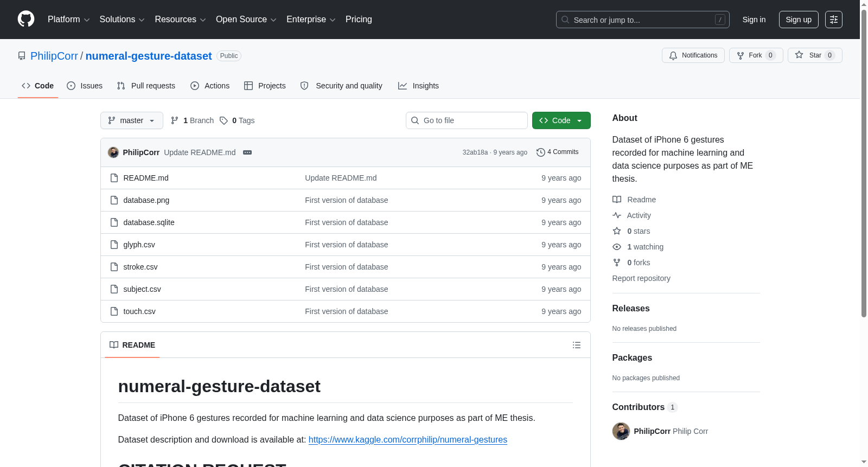Select the Code tab
The height and width of the screenshot is (467, 868).
[38, 86]
